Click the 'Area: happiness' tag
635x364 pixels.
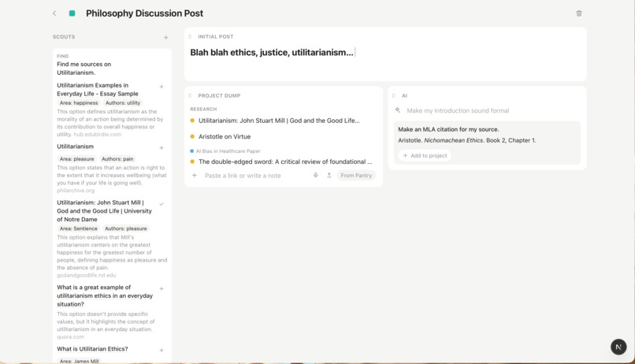[79, 103]
